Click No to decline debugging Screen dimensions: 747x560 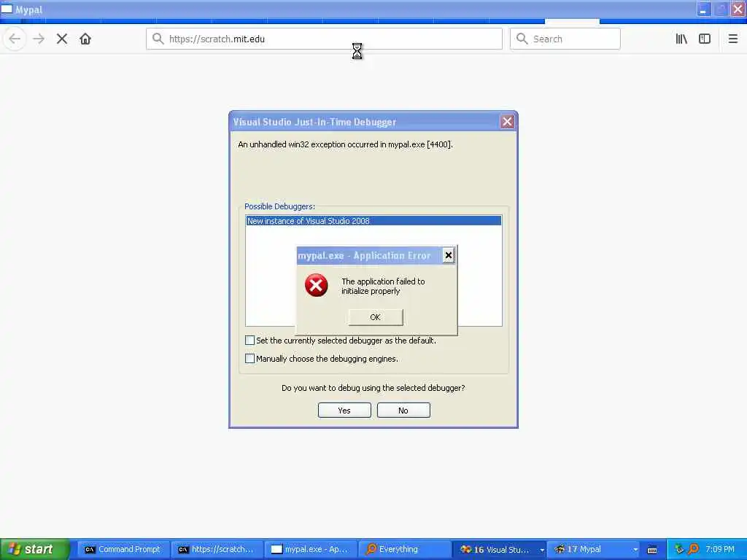[x=403, y=410]
